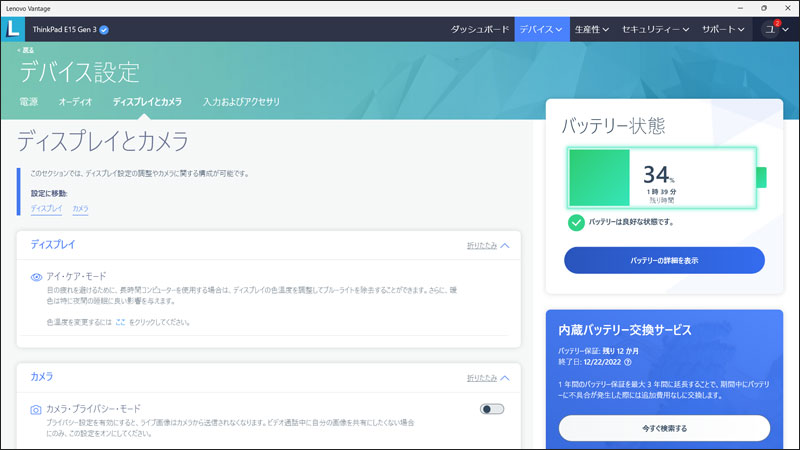Click the 今すぐ検索する button
This screenshot has width=800, height=450.
click(664, 428)
